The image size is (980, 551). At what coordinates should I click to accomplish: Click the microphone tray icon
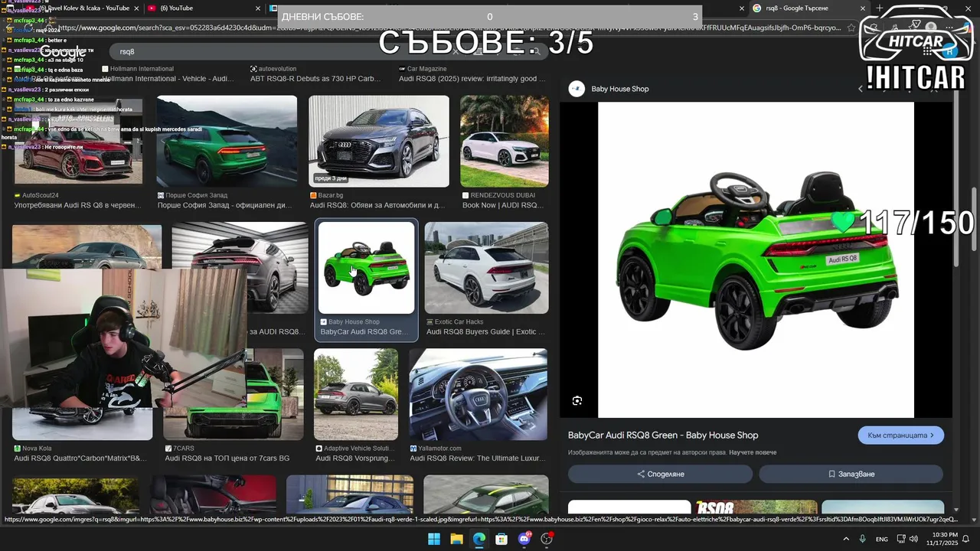(863, 539)
